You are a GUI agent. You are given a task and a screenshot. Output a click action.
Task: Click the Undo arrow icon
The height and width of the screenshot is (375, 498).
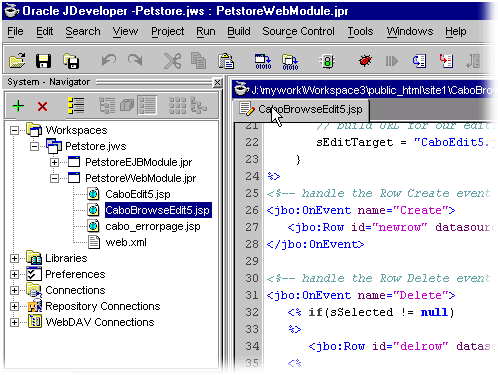pyautogui.click(x=109, y=60)
